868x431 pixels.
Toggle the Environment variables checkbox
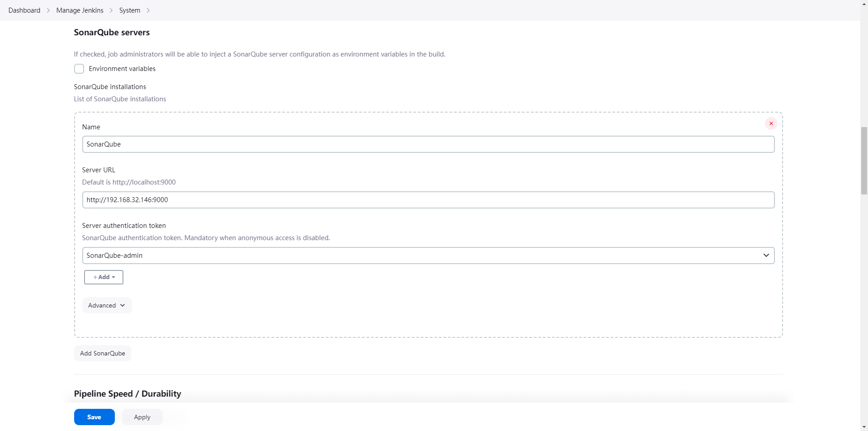(79, 69)
